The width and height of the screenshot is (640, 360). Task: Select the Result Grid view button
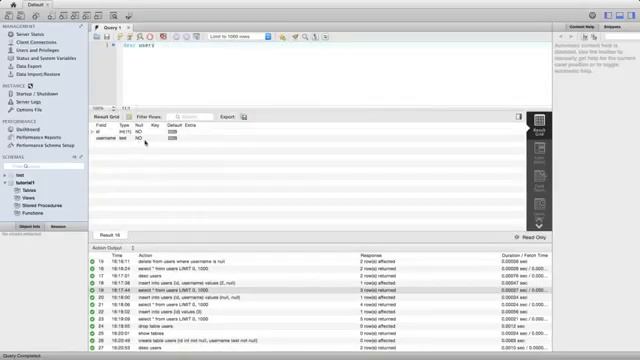tap(539, 125)
